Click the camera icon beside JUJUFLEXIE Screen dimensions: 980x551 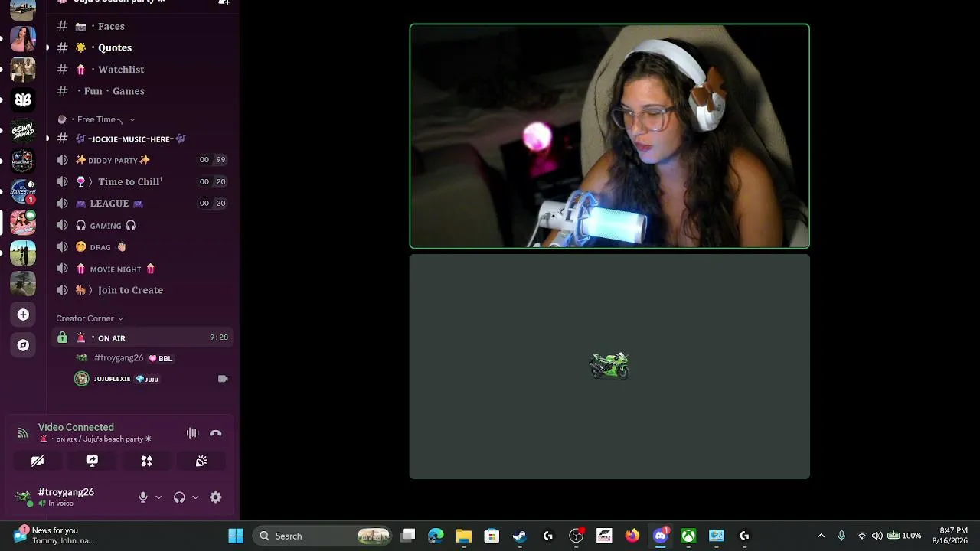pyautogui.click(x=223, y=379)
